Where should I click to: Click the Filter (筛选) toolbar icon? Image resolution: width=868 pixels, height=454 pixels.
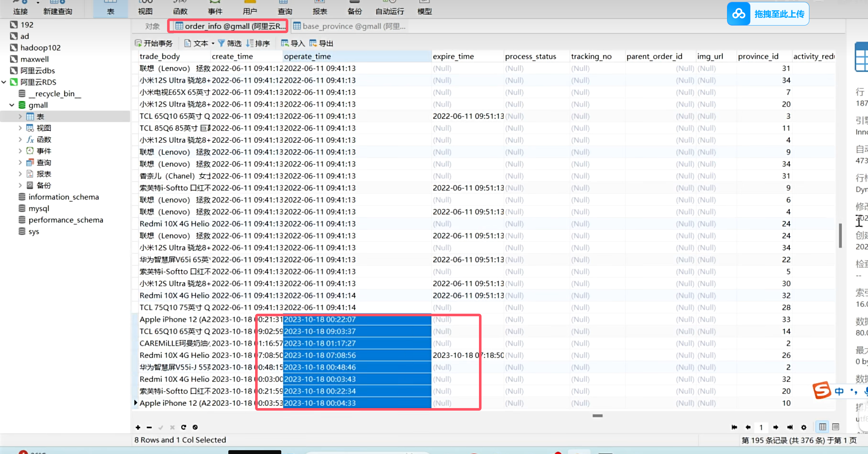(x=230, y=43)
